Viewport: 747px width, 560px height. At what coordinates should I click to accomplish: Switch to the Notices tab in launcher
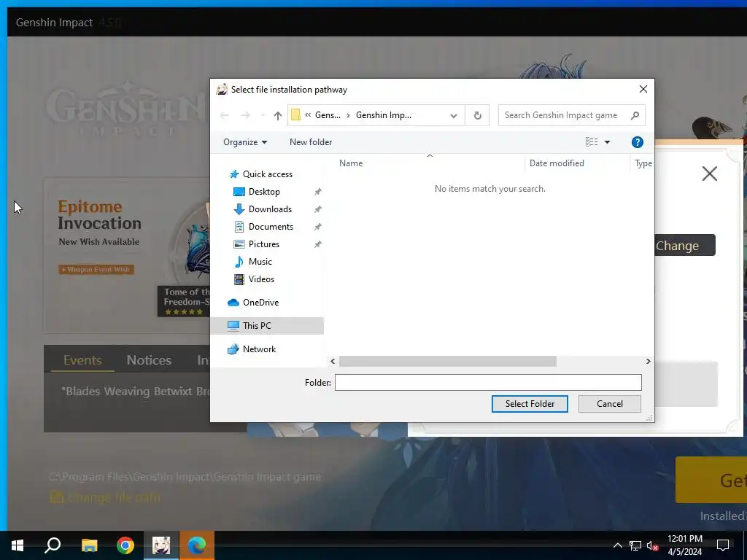point(149,360)
